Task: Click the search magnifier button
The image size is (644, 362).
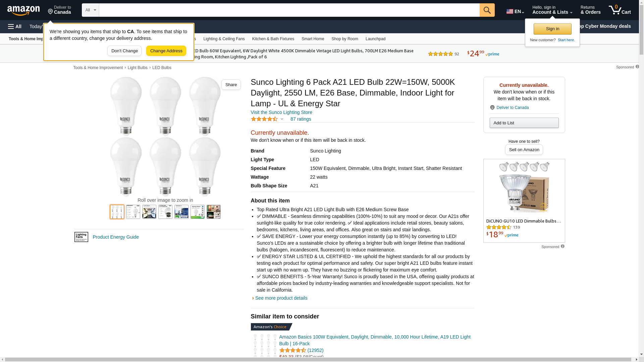Action: coord(487,10)
